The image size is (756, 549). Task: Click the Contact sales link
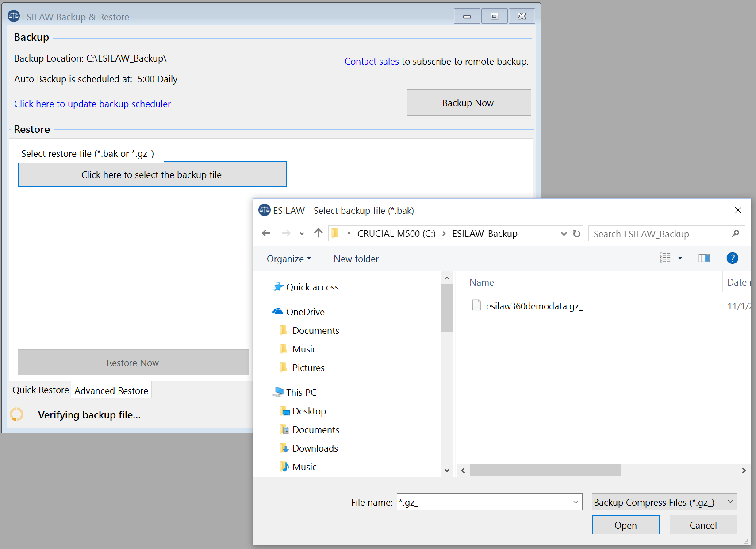(x=372, y=61)
